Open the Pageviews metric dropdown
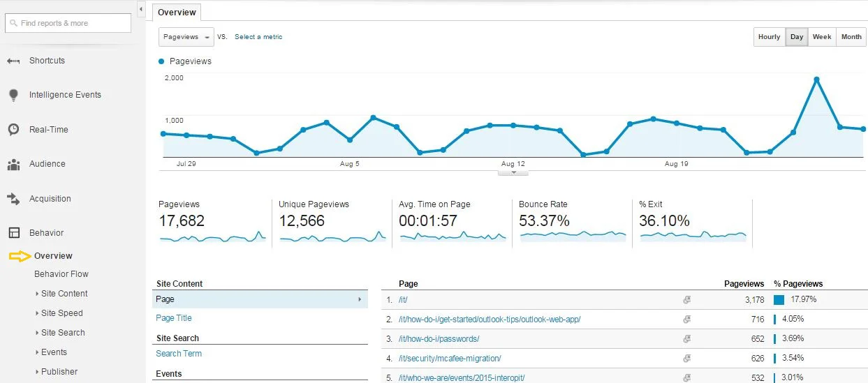This screenshot has height=383, width=868. [186, 37]
